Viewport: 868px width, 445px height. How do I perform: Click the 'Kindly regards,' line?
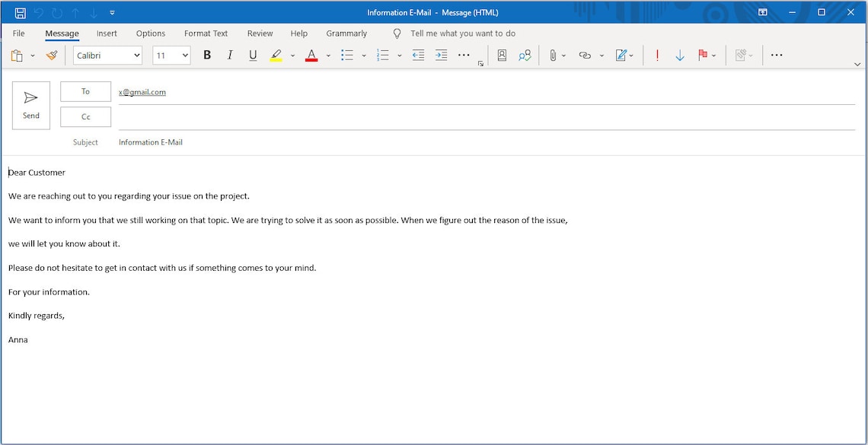click(37, 316)
